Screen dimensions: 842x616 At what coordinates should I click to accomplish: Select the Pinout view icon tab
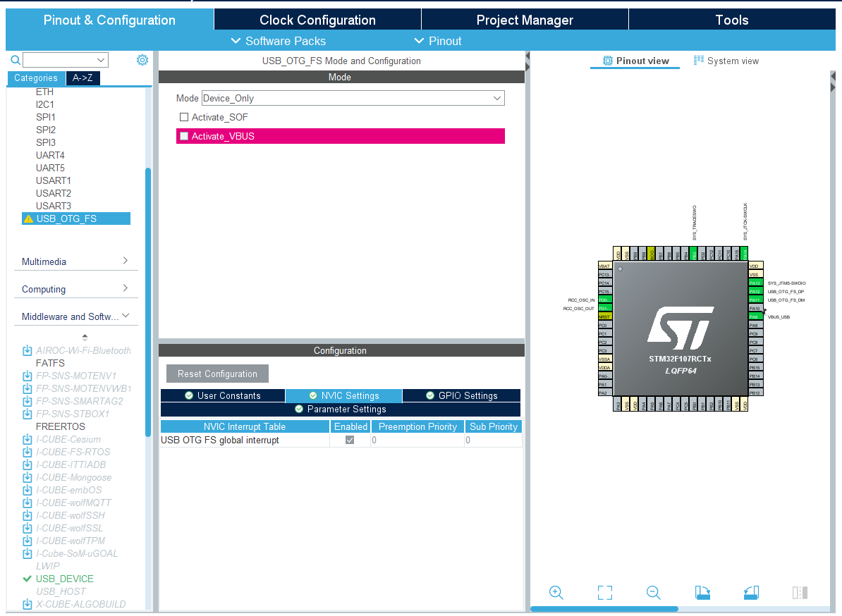point(634,61)
